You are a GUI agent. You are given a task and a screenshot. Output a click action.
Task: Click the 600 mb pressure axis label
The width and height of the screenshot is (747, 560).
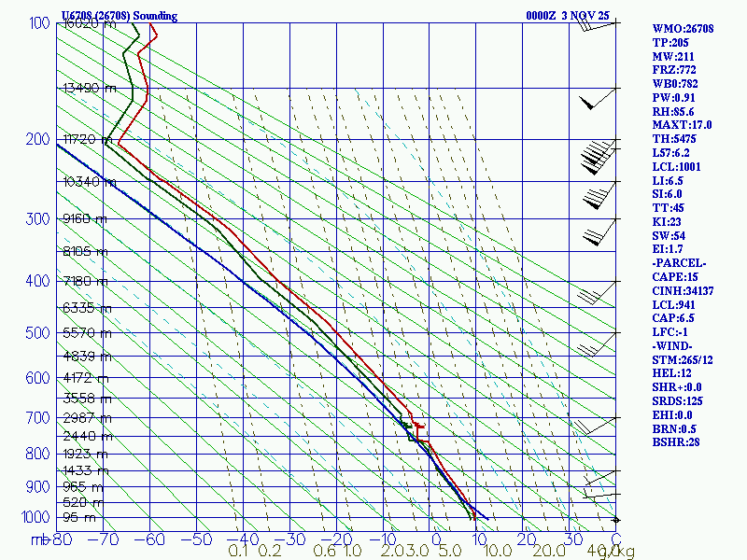point(37,378)
